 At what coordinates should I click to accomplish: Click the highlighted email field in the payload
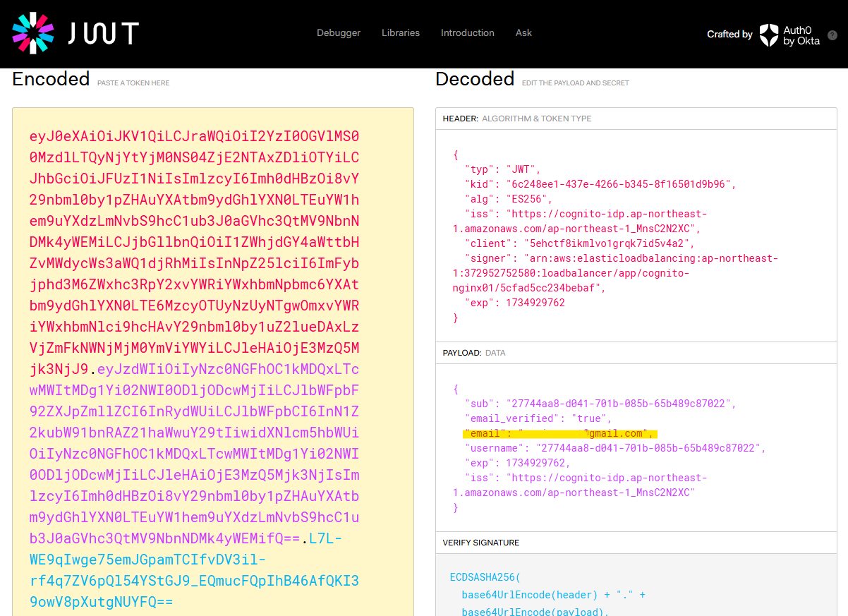pyautogui.click(x=559, y=433)
